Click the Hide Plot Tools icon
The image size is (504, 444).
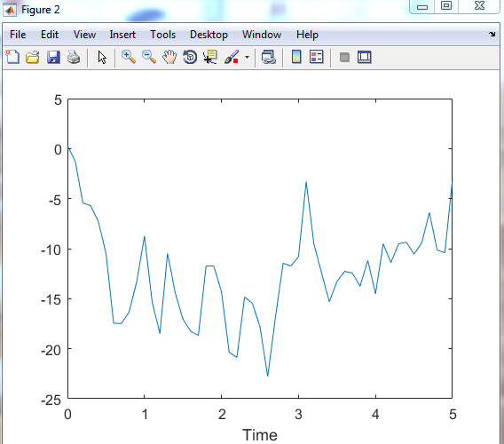click(x=344, y=58)
